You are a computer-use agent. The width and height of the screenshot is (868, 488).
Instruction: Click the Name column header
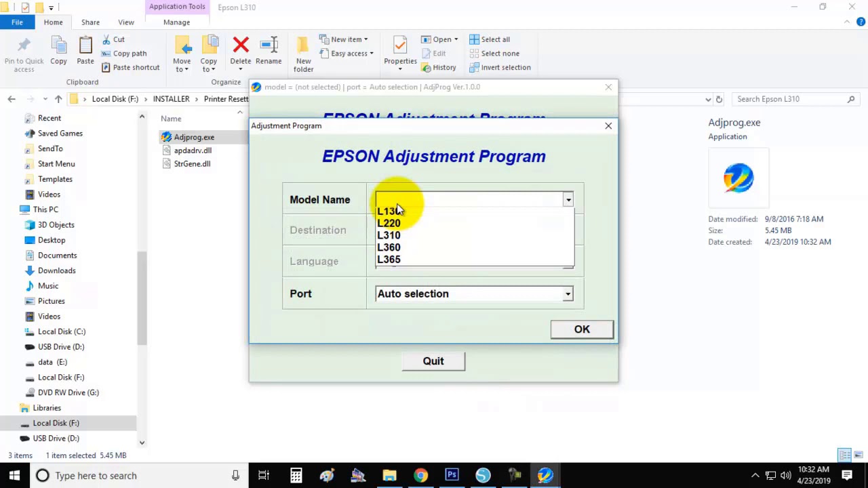tap(171, 119)
